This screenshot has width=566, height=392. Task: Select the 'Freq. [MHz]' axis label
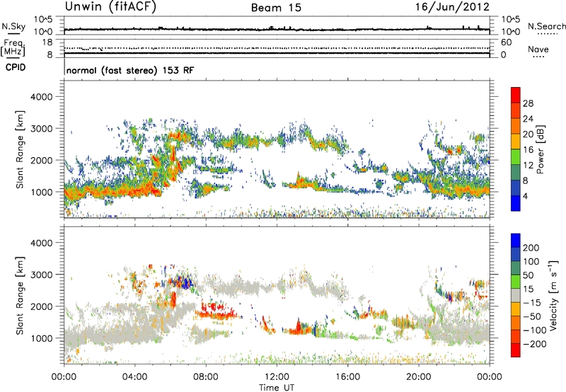tap(13, 48)
